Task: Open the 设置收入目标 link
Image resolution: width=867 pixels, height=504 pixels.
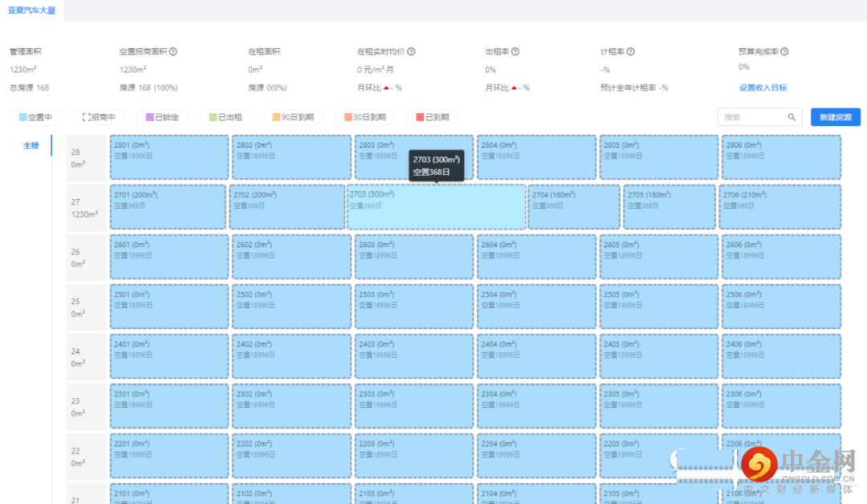Action: pos(763,87)
